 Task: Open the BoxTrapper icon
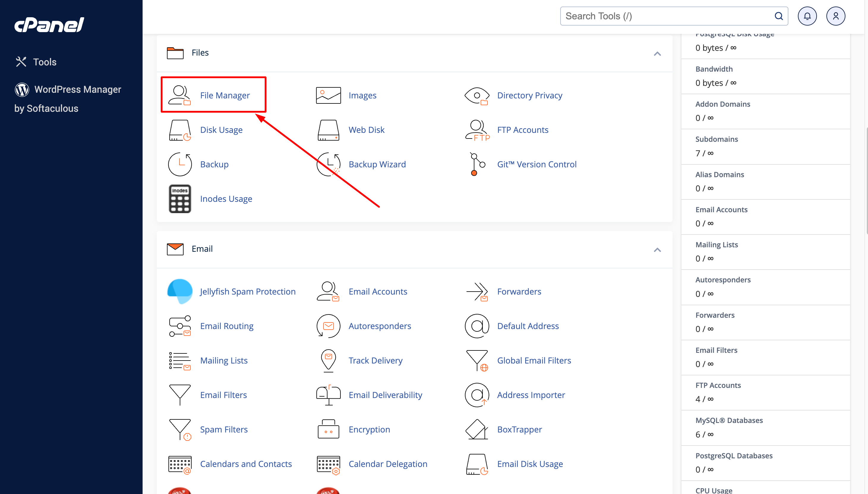[x=477, y=429]
